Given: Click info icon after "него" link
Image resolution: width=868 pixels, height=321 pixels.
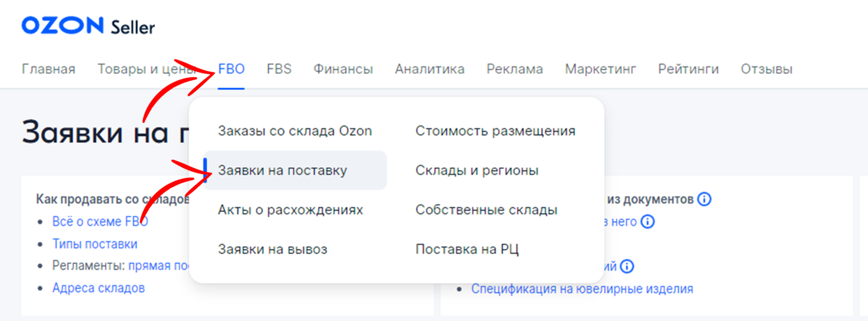Looking at the screenshot, I should coord(647,222).
